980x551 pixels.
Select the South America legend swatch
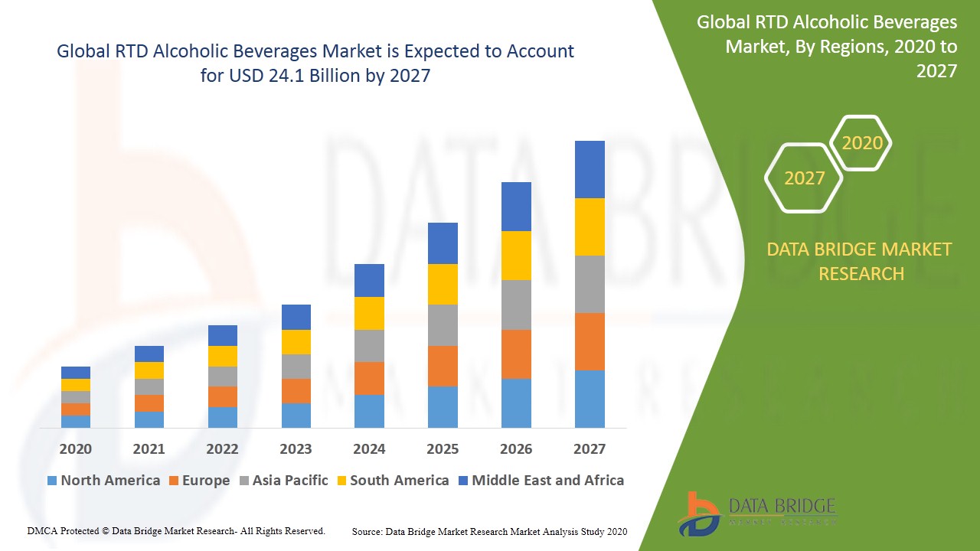(x=341, y=481)
